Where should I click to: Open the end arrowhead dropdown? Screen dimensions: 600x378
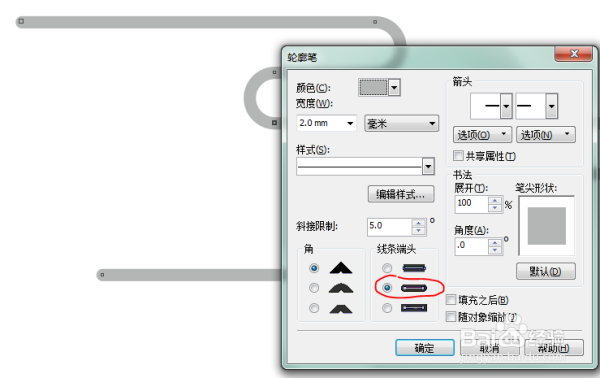point(551,106)
